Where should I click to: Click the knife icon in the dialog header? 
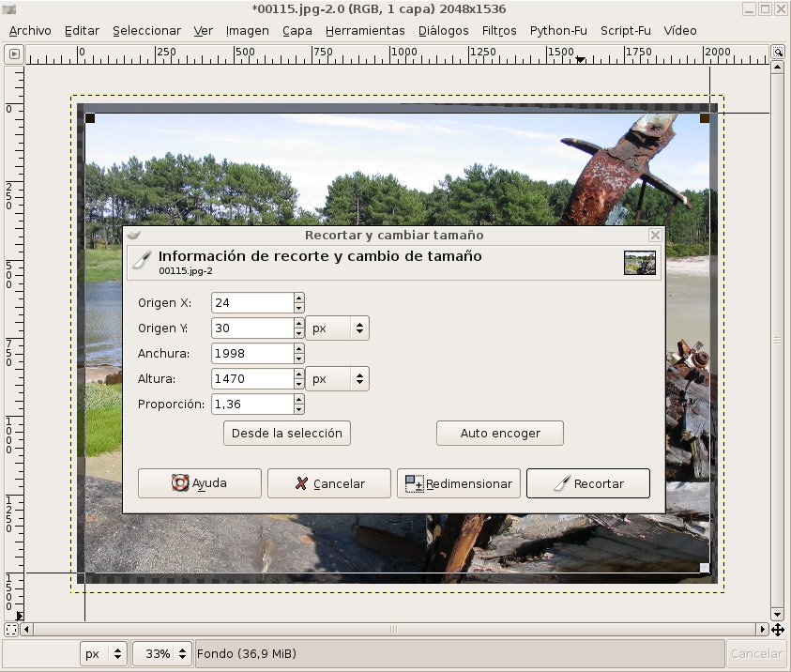click(143, 259)
